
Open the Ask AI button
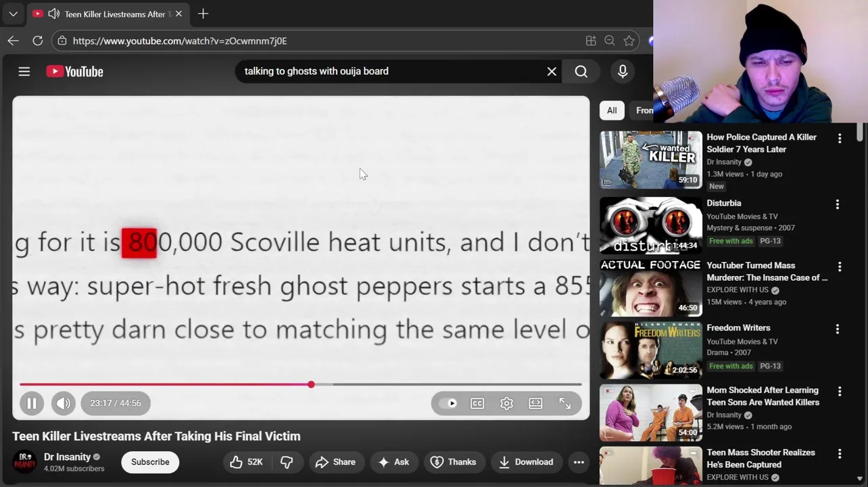(394, 462)
